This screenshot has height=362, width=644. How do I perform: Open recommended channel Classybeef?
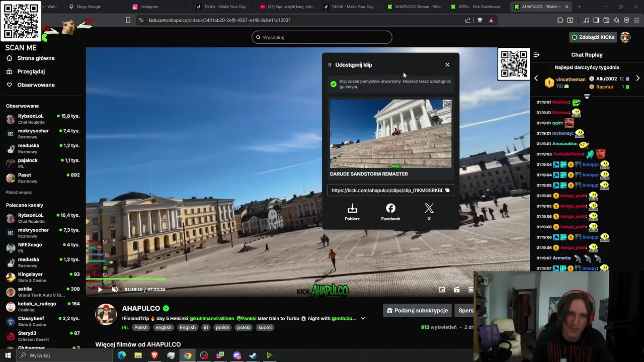[x=43, y=321]
